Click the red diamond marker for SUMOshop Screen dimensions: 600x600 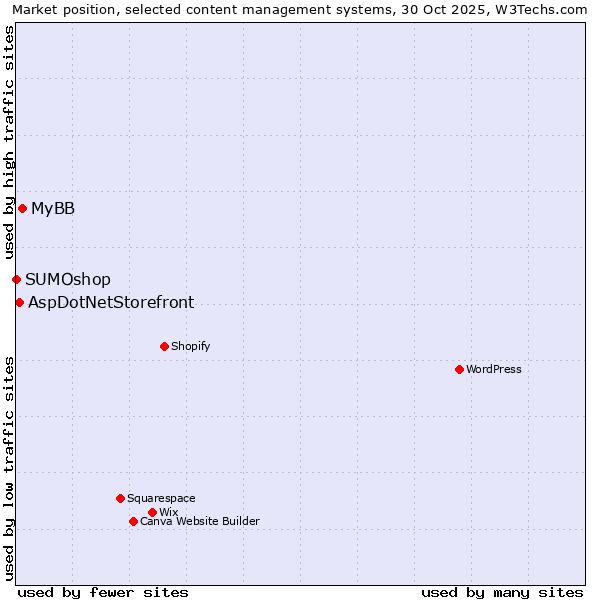pos(16,279)
